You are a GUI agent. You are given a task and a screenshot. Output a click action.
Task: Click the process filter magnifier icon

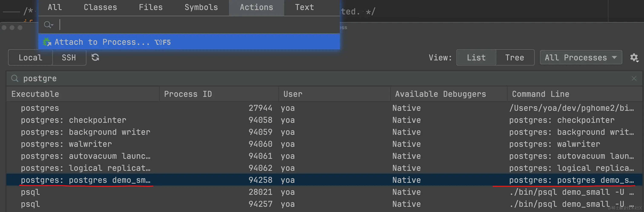[x=15, y=79]
